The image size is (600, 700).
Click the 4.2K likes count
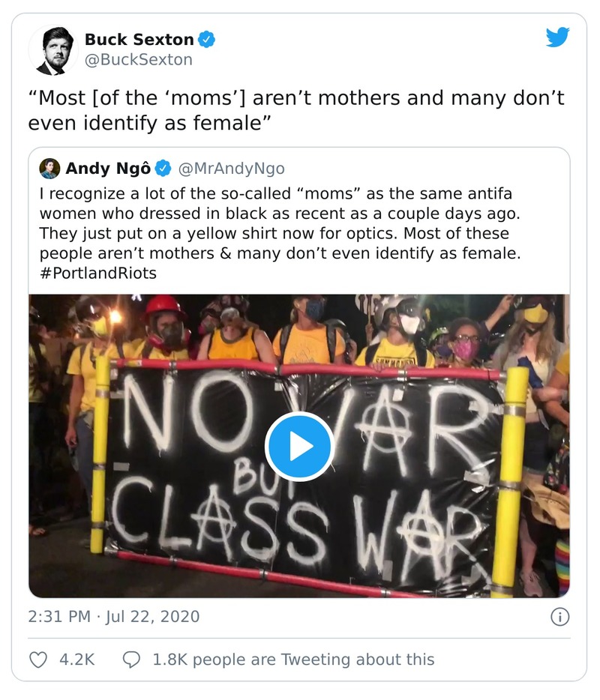click(x=76, y=660)
